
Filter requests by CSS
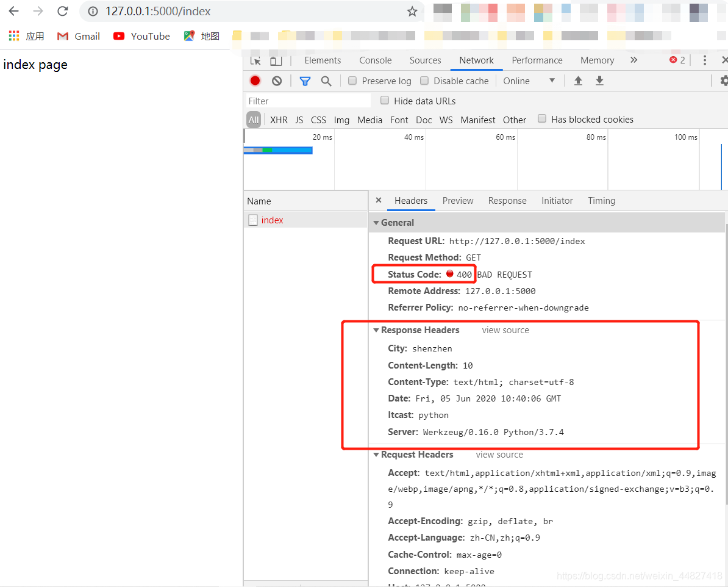(x=318, y=120)
